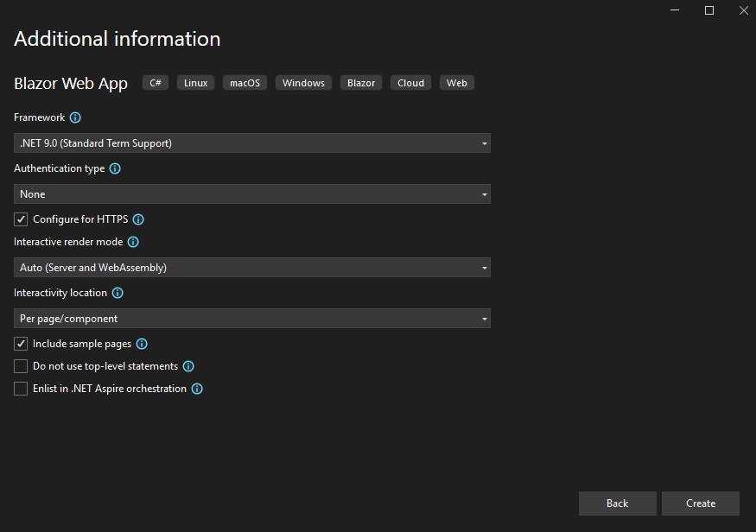
Task: Click the info icon next to Framework
Action: 75,117
